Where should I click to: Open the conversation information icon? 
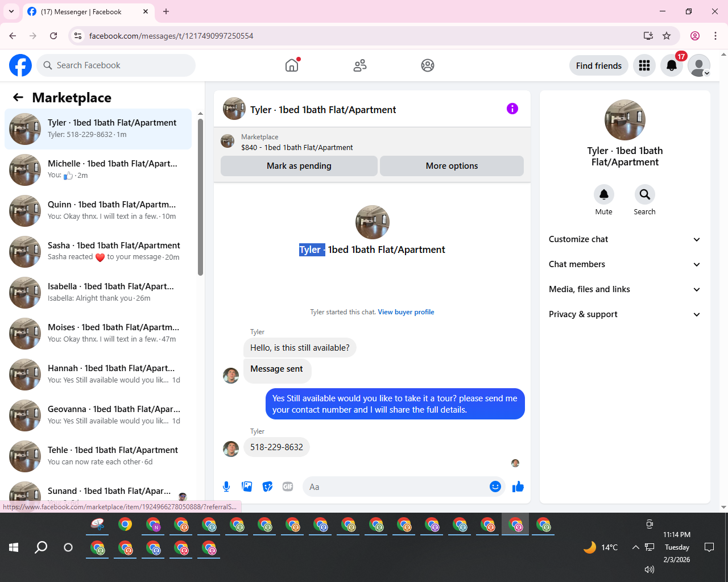(512, 109)
